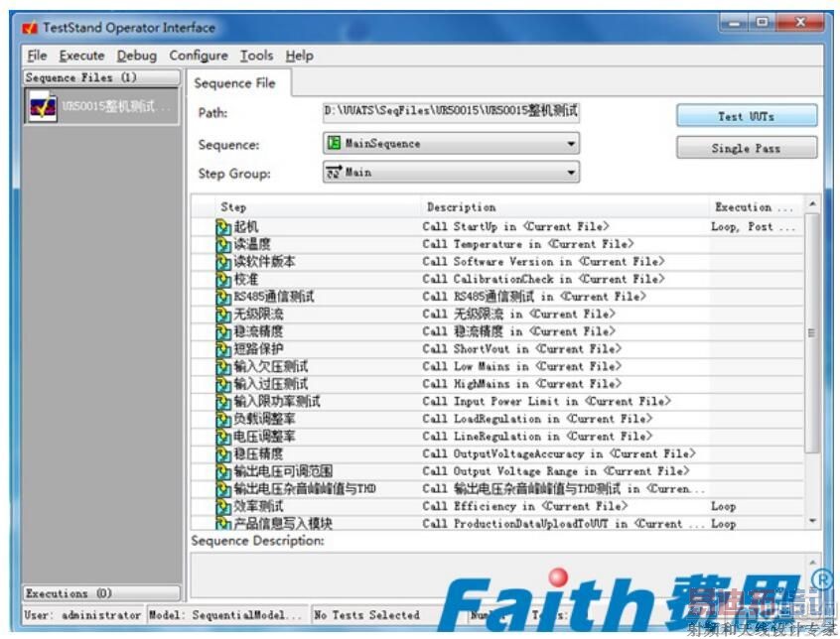
Task: Click the Path field
Action: click(x=451, y=112)
